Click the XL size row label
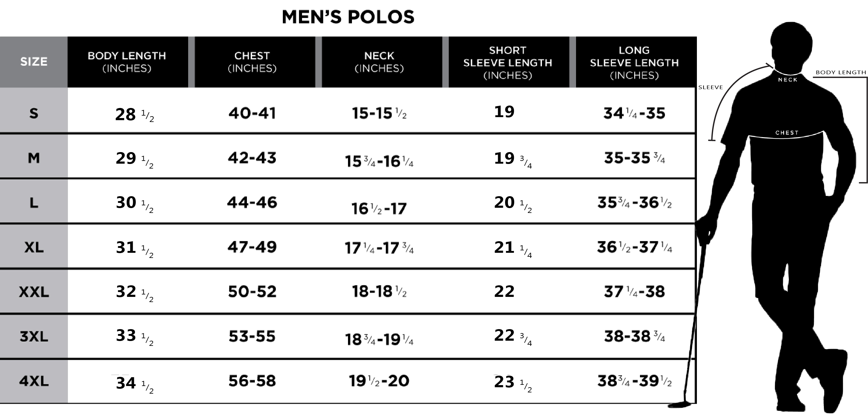This screenshot has width=868, height=414. 34,247
